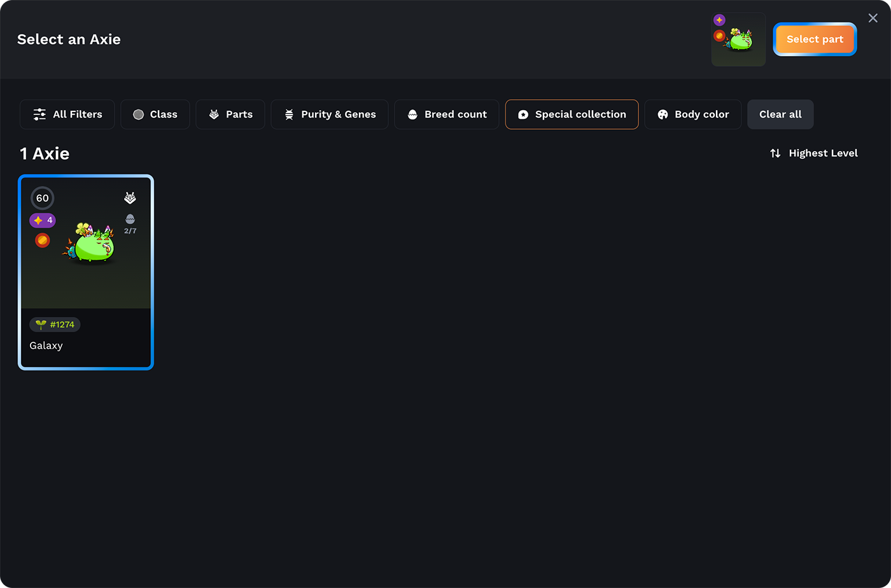Screen dimensions: 891x588
Task: Click the plant class icon on the card
Action: pos(130,198)
